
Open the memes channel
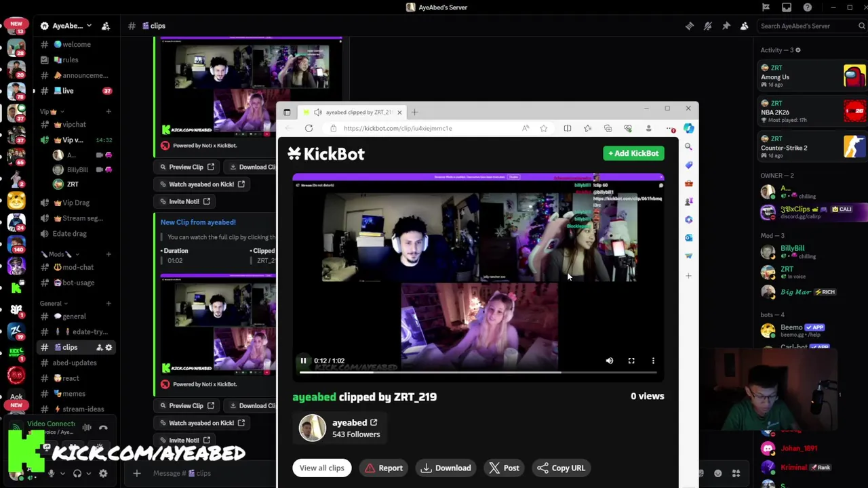[x=76, y=394]
